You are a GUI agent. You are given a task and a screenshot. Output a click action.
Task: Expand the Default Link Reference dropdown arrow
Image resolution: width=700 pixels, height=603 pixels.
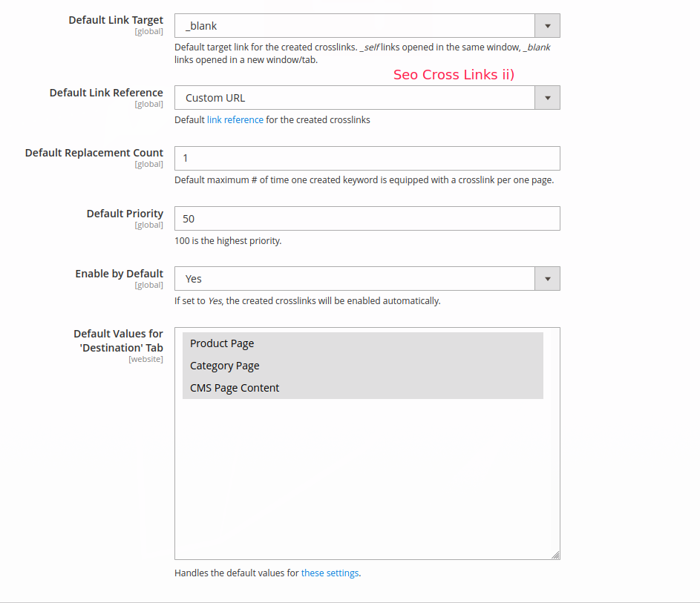547,98
